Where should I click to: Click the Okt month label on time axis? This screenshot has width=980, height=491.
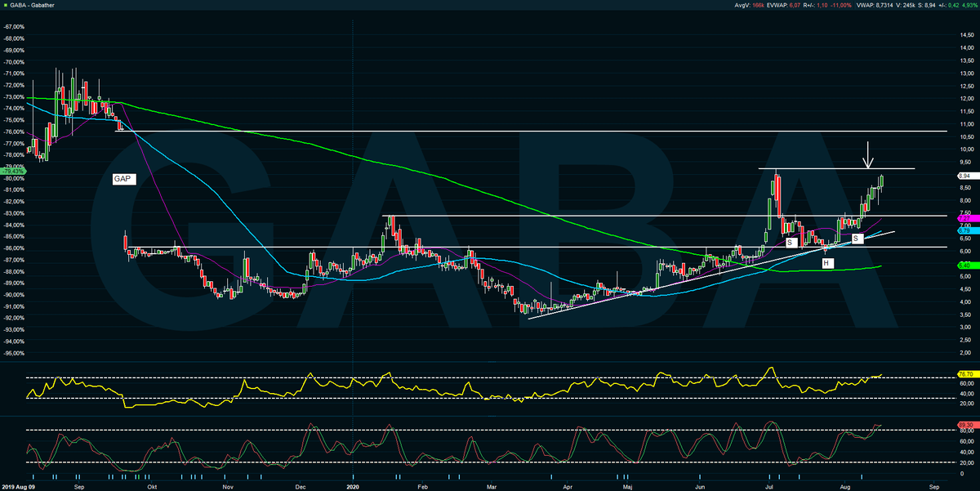(x=151, y=485)
